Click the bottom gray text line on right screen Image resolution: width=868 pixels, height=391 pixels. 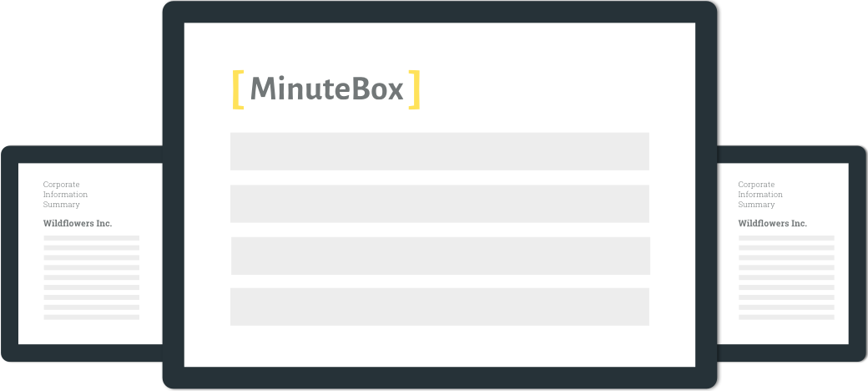point(786,317)
